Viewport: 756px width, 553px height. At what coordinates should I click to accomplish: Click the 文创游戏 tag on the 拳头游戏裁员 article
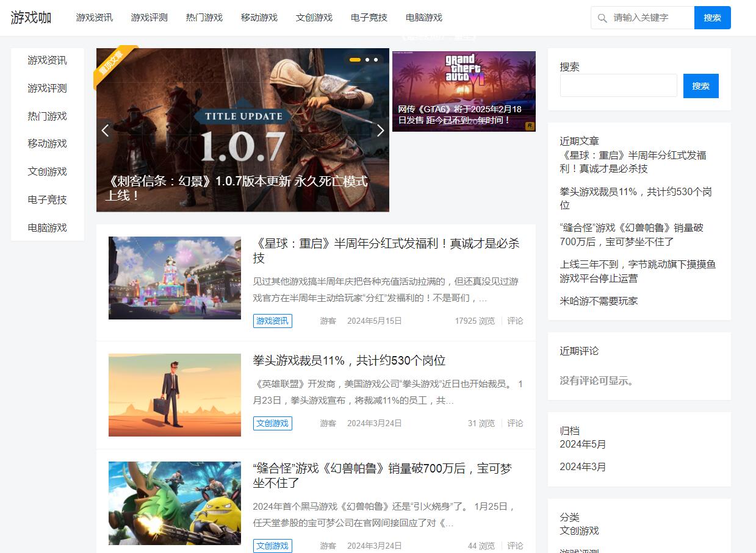[273, 423]
